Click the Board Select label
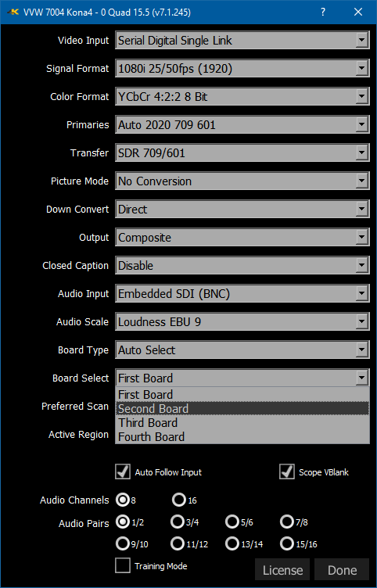 coord(81,378)
